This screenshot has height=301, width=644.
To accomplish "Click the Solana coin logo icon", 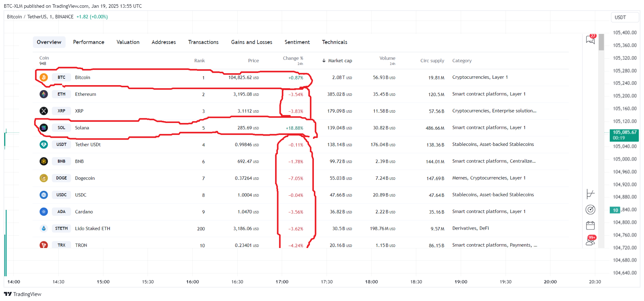I will (44, 128).
